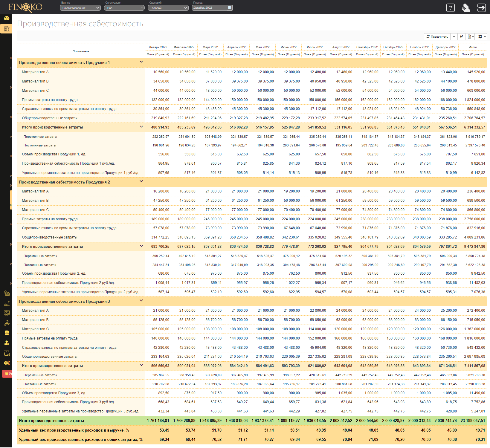
Task: Open the gear settings dropdown in toolbar
Action: pyautogui.click(x=482, y=36)
